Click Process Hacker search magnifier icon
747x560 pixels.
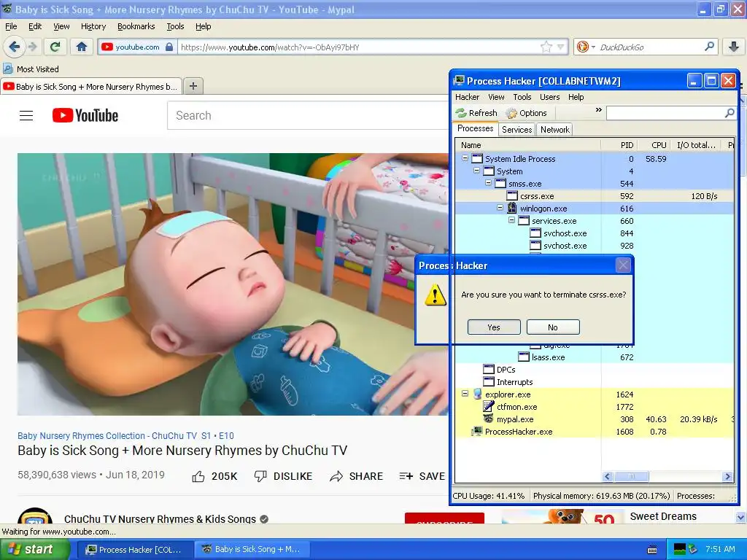(x=729, y=113)
